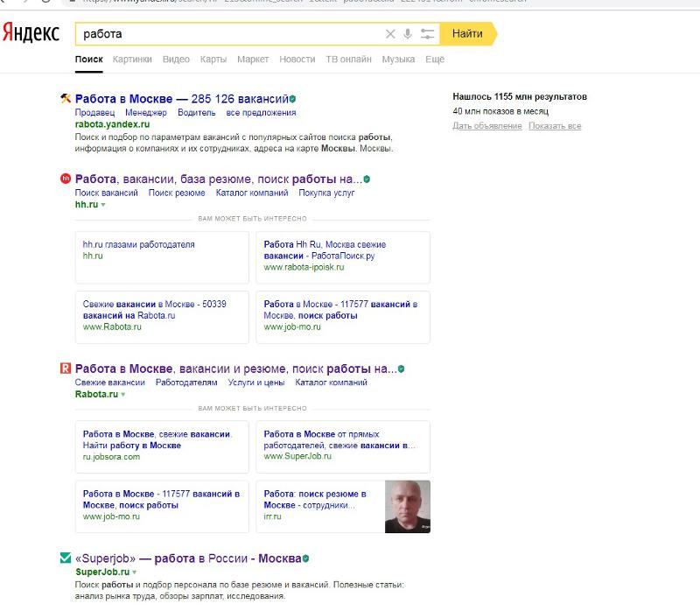Screen dimensions: 700x611
Task: Open the ТВ онлайн tab
Action: click(x=348, y=60)
